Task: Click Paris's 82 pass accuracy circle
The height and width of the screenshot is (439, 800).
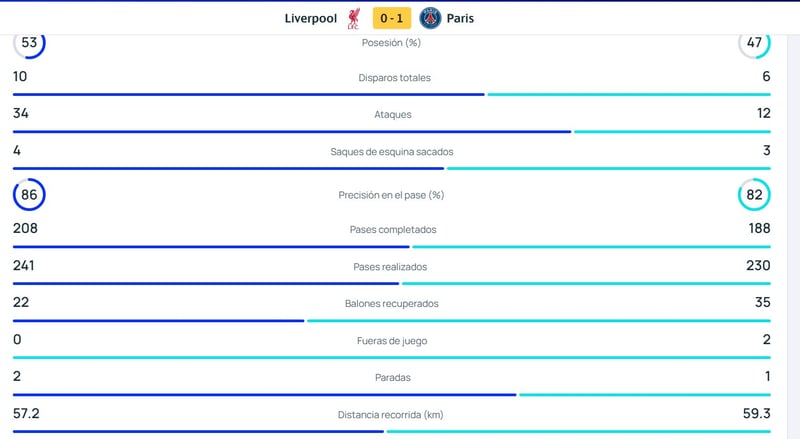Action: pos(754,195)
